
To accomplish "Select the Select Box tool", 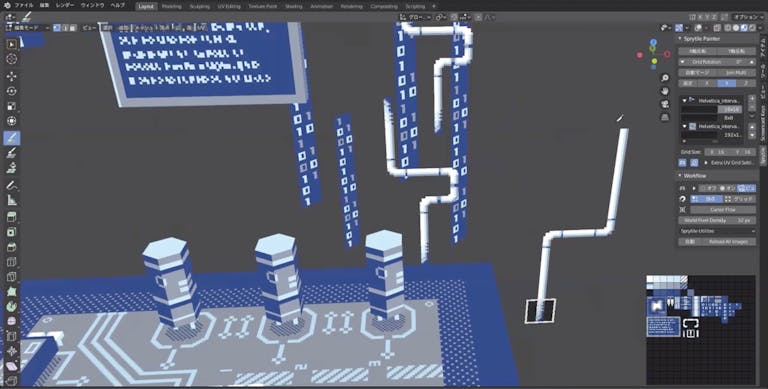I will click(x=12, y=44).
